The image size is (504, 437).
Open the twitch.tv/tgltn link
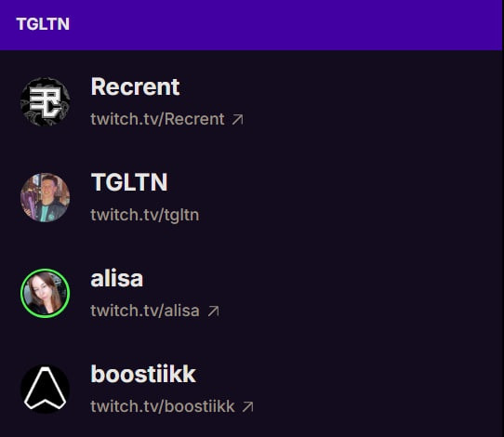point(145,215)
